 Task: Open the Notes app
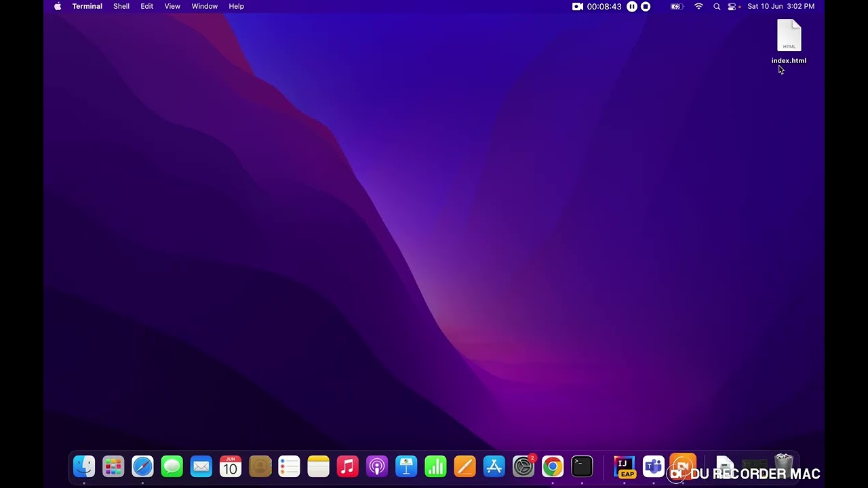pyautogui.click(x=318, y=466)
